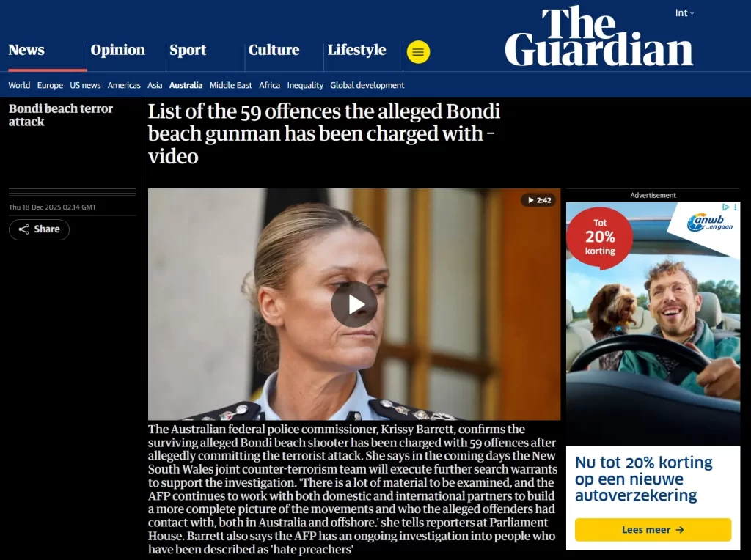Open the yellow hamburger menu icon
This screenshot has height=560, width=751.
(x=418, y=52)
